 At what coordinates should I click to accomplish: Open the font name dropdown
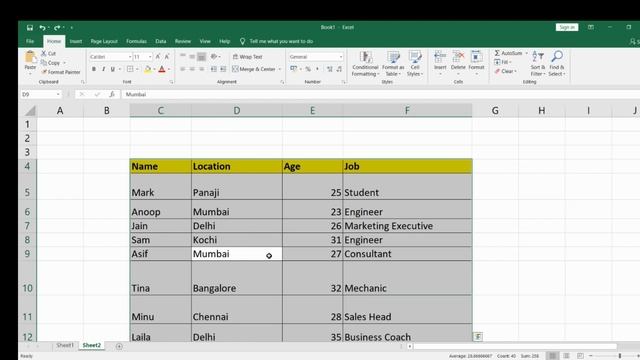click(x=130, y=57)
